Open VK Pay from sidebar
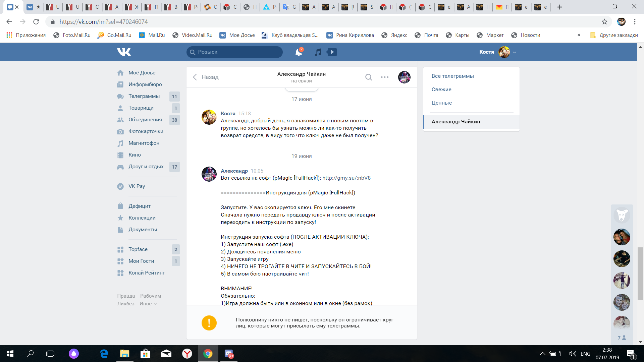Screen dimensions: 644x362 [137, 186]
